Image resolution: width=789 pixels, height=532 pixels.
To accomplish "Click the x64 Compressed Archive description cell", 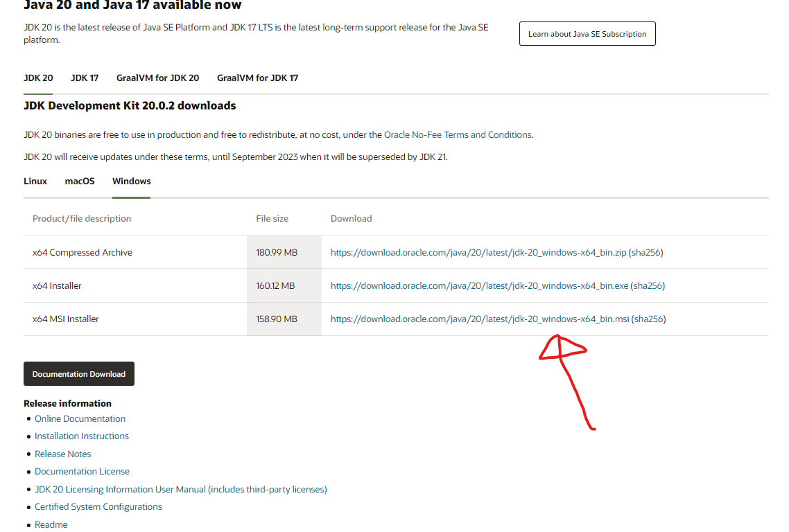I will [x=135, y=252].
